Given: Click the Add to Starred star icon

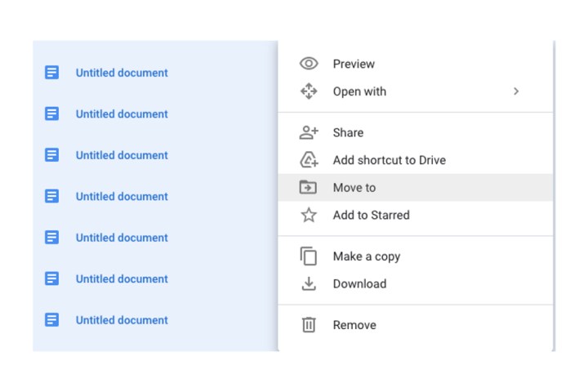Looking at the screenshot, I should pyautogui.click(x=309, y=215).
